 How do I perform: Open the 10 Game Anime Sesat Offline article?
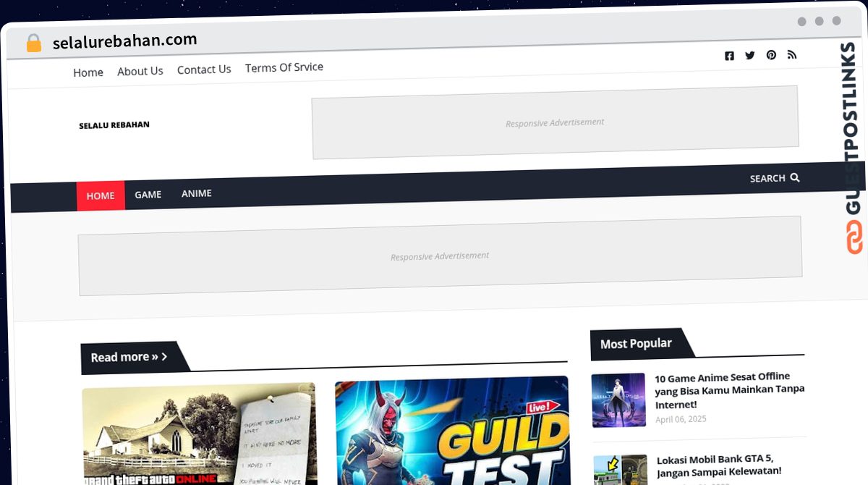729,390
